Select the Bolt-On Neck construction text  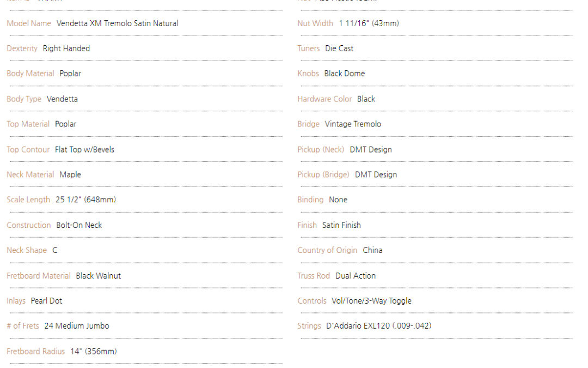point(79,225)
